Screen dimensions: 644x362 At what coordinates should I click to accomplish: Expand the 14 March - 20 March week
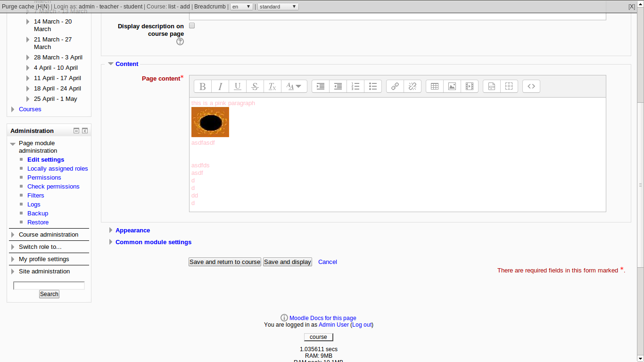click(x=28, y=22)
